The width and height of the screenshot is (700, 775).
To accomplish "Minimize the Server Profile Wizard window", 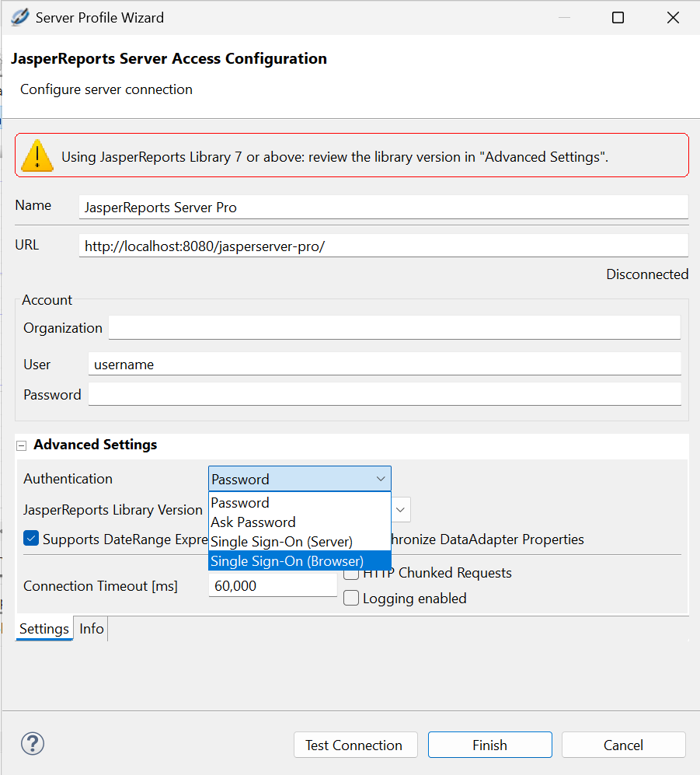I will pyautogui.click(x=564, y=18).
